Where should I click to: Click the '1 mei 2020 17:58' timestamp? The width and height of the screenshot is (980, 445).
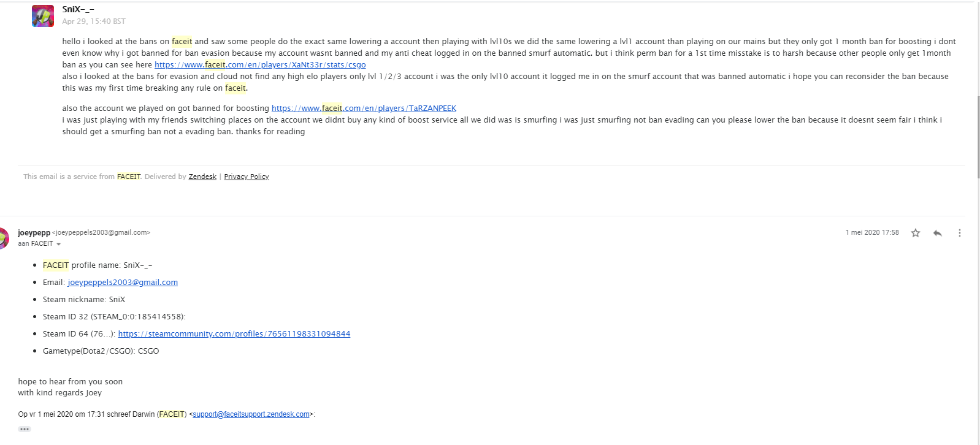click(x=871, y=233)
